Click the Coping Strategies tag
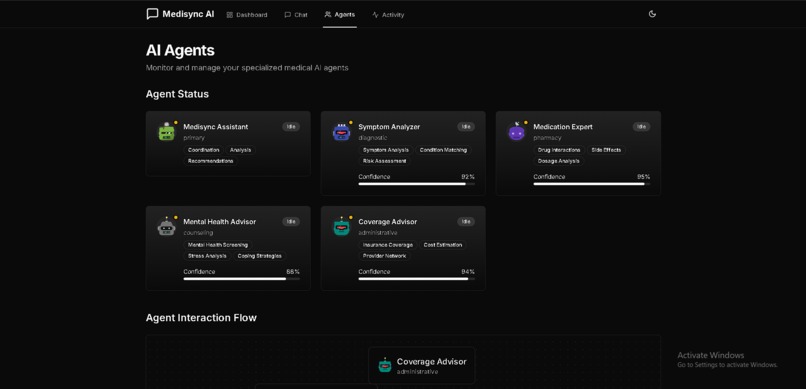The height and width of the screenshot is (389, 806). (260, 256)
